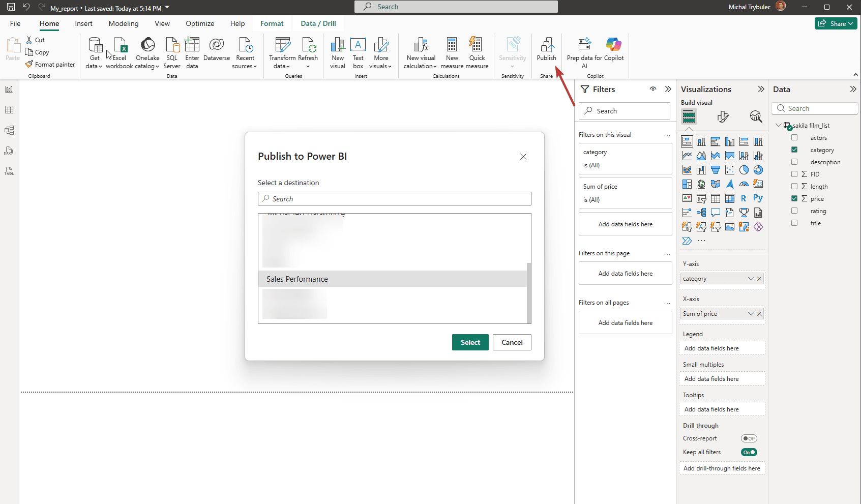
Task: Click Prep data for AI
Action: coord(584,52)
